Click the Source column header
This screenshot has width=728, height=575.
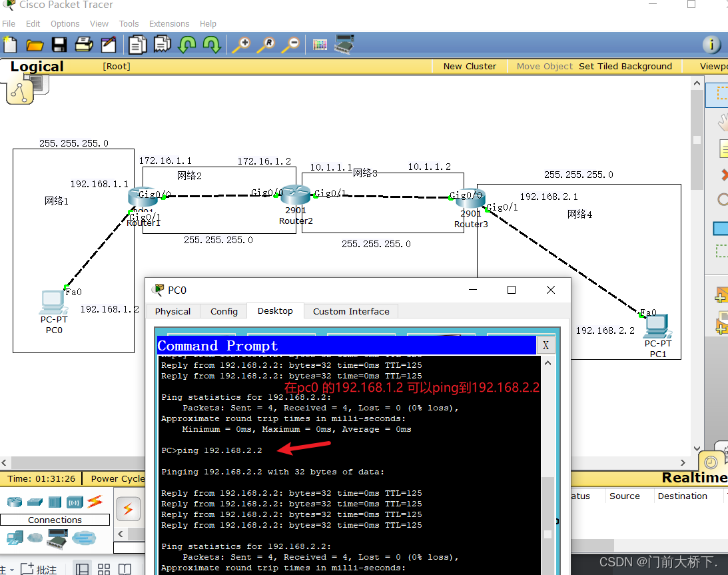pyautogui.click(x=625, y=496)
